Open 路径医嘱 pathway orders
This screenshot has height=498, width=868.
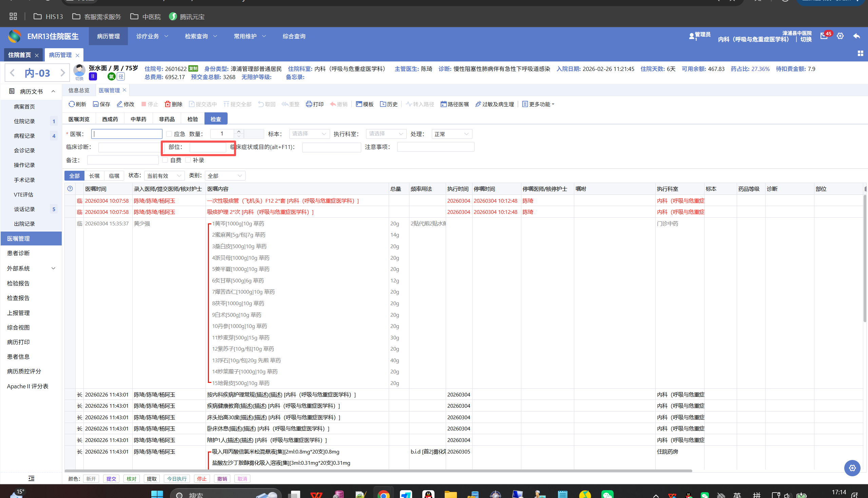pos(455,104)
